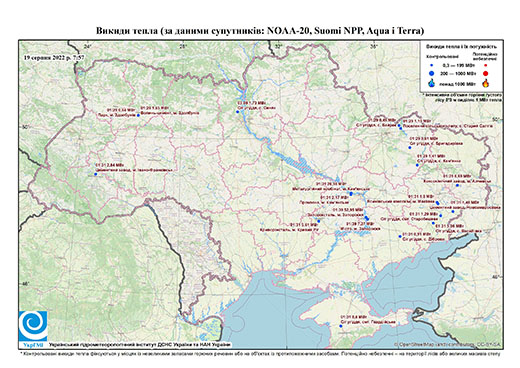Click the blue flame icon in the legend
The height and width of the screenshot is (368, 520).
click(x=432, y=83)
